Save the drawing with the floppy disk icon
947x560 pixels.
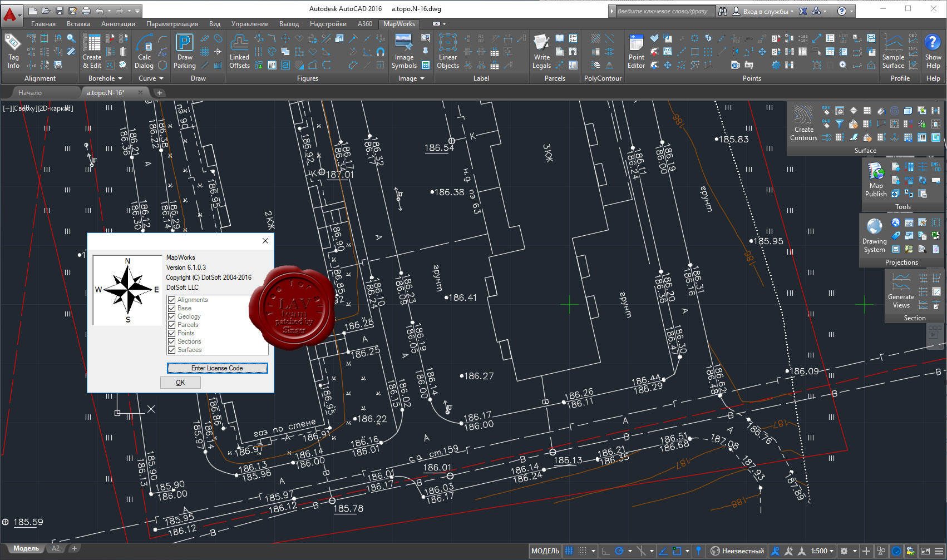[60, 11]
